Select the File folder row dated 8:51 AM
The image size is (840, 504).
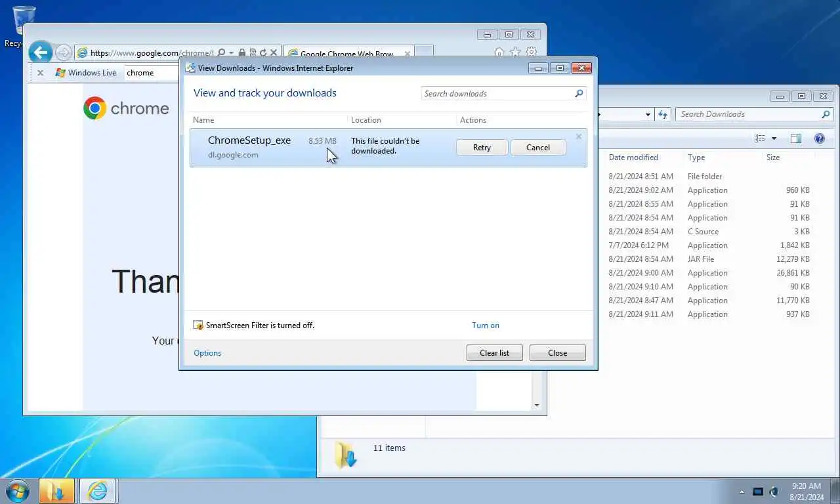pyautogui.click(x=709, y=177)
